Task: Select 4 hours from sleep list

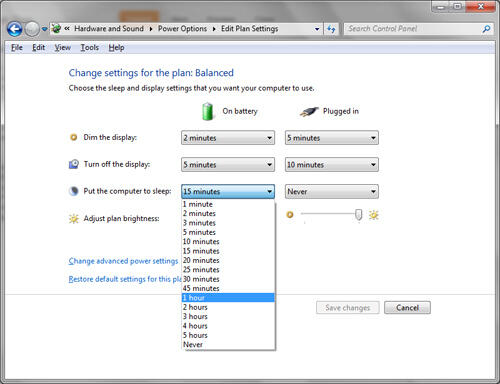Action: (x=228, y=326)
